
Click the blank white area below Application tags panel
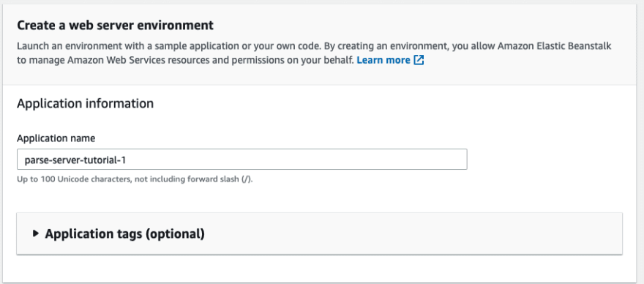pyautogui.click(x=319, y=269)
